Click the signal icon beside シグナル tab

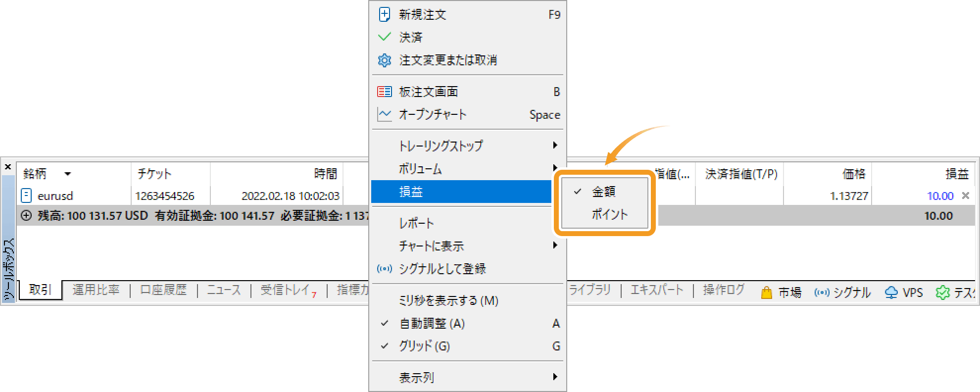point(822,293)
